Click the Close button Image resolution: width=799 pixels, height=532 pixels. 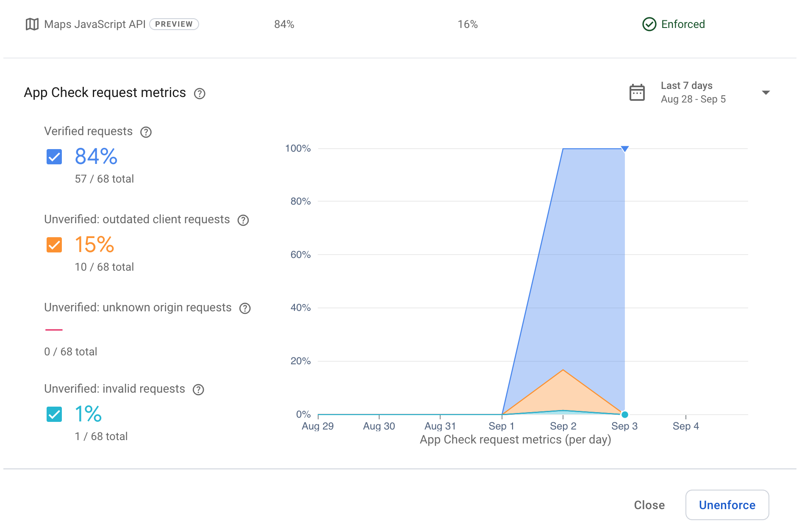[649, 505]
